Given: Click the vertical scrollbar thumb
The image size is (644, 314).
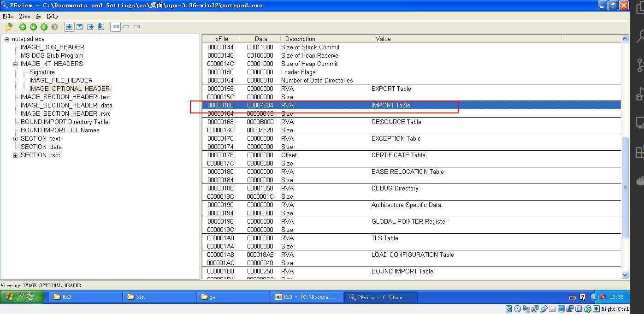Looking at the screenshot, I should pyautogui.click(x=625, y=187).
